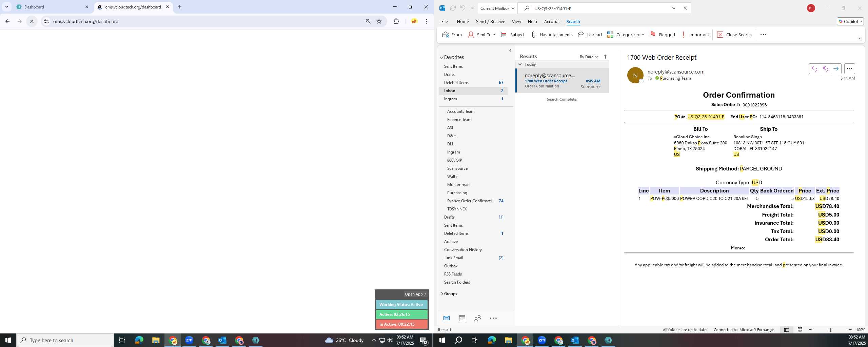Open Chrome tab search dropdown
868x347 pixels.
pos(6,7)
